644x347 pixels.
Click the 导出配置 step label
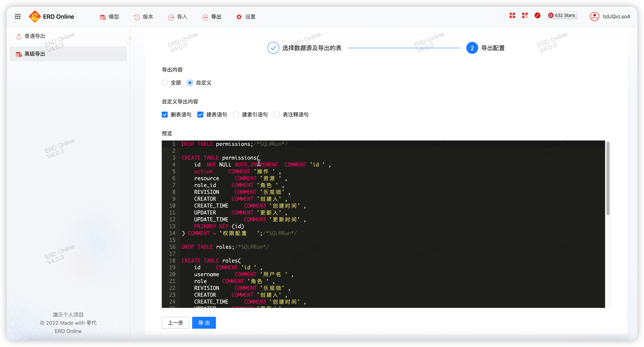493,48
